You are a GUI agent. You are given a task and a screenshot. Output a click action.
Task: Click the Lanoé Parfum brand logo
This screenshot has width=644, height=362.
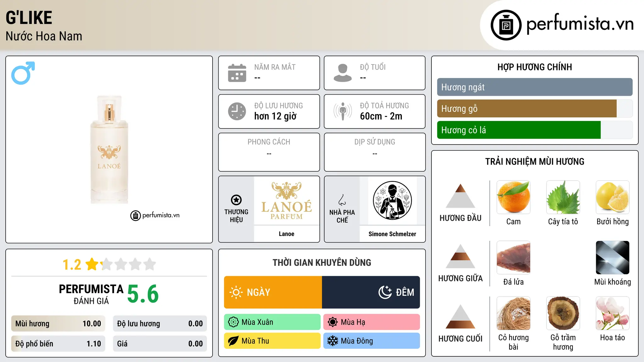click(x=286, y=200)
